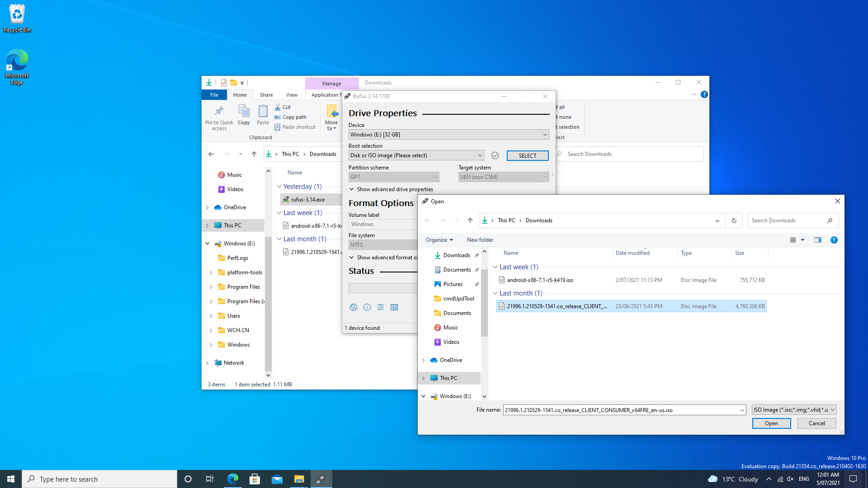This screenshot has height=488, width=868.
Task: Click Open button in file dialog
Action: 771,423
